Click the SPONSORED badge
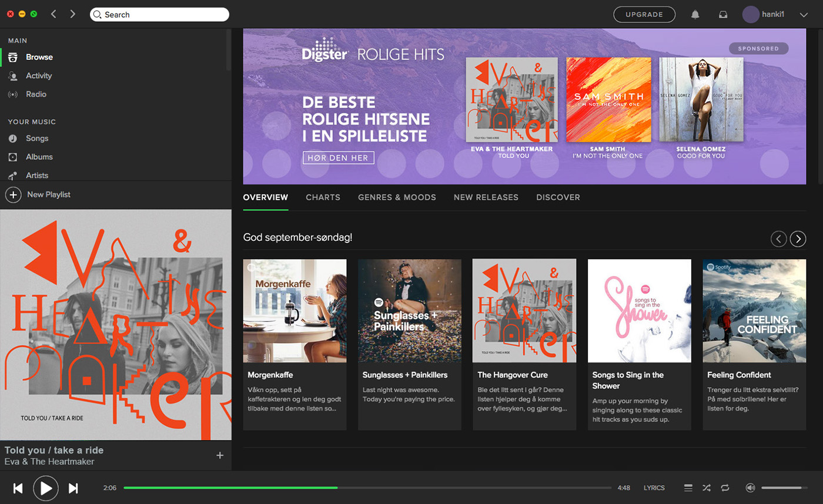This screenshot has width=823, height=504. click(758, 49)
